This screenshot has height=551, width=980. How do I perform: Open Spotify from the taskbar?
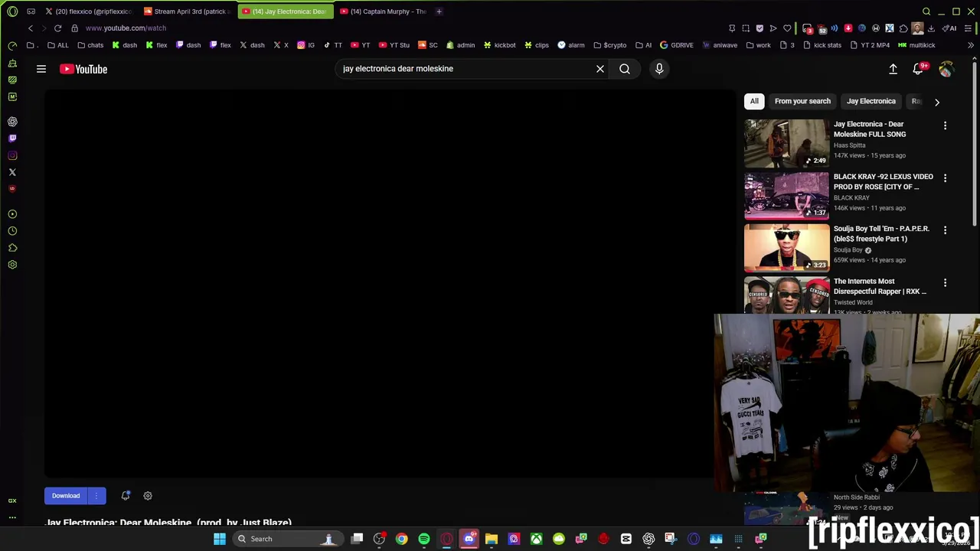pyautogui.click(x=424, y=539)
